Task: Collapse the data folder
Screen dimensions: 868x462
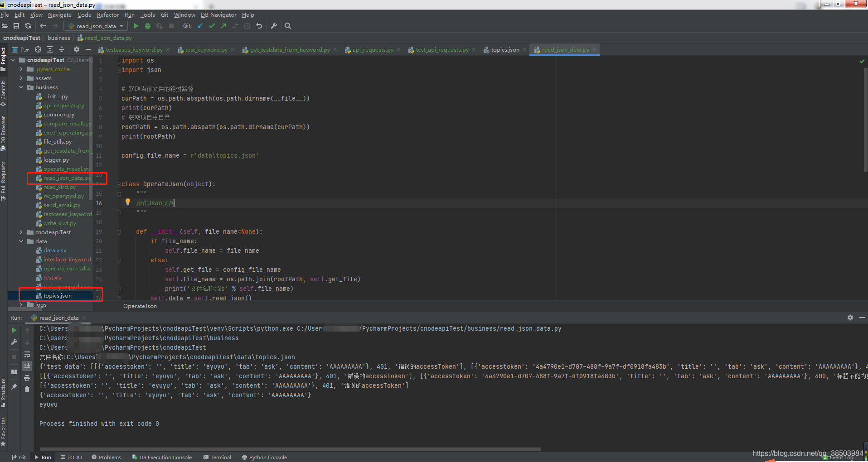Action: (x=21, y=241)
